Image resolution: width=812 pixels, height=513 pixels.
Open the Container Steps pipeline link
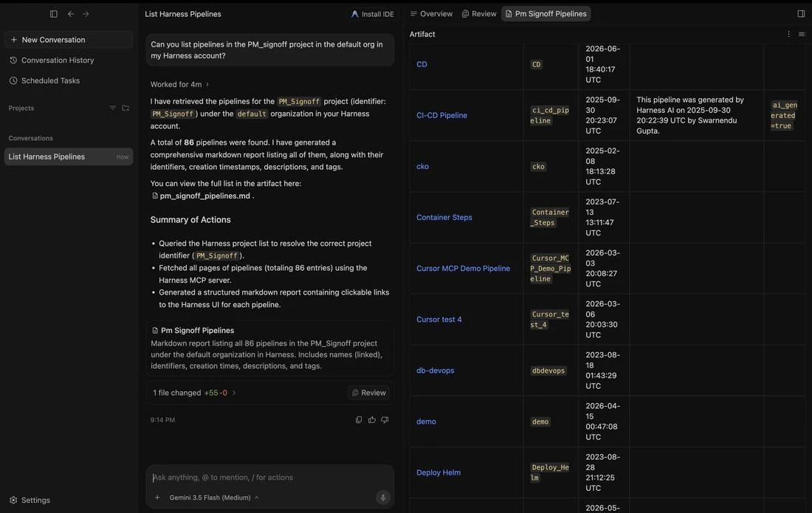coord(444,218)
